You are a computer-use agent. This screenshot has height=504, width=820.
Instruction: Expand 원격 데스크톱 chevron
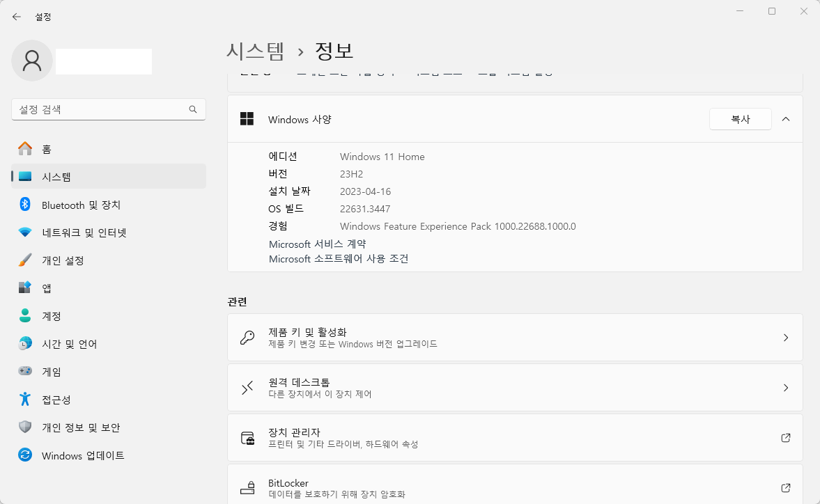[785, 388]
